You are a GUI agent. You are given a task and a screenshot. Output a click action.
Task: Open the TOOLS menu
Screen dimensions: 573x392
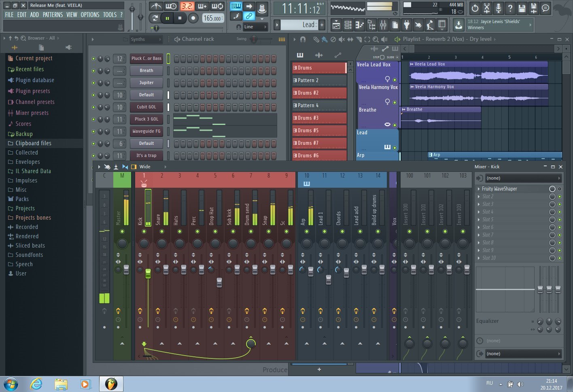click(x=110, y=15)
